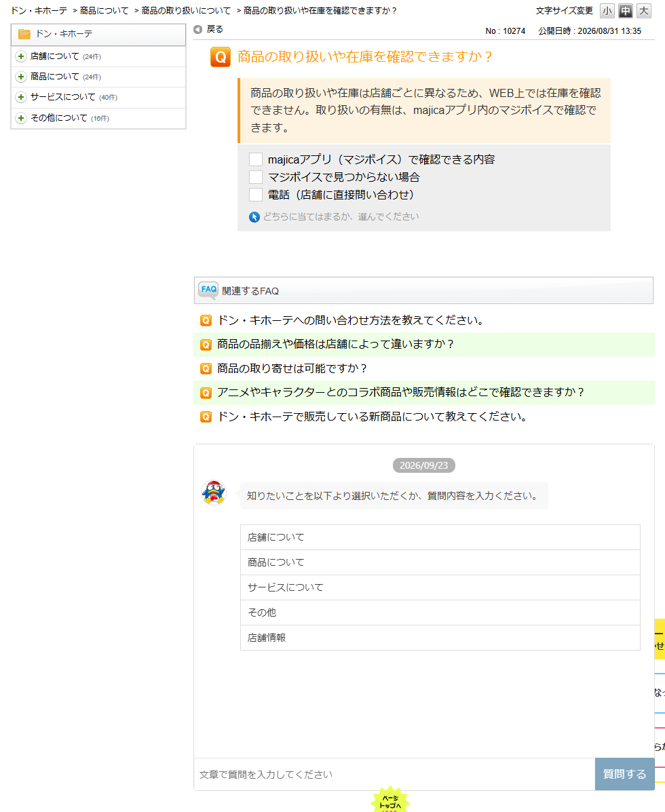Viewport: 665px width, 812px height.
Task: Open breadcrumb 商品の取り扱いについて link
Action: coord(186,11)
